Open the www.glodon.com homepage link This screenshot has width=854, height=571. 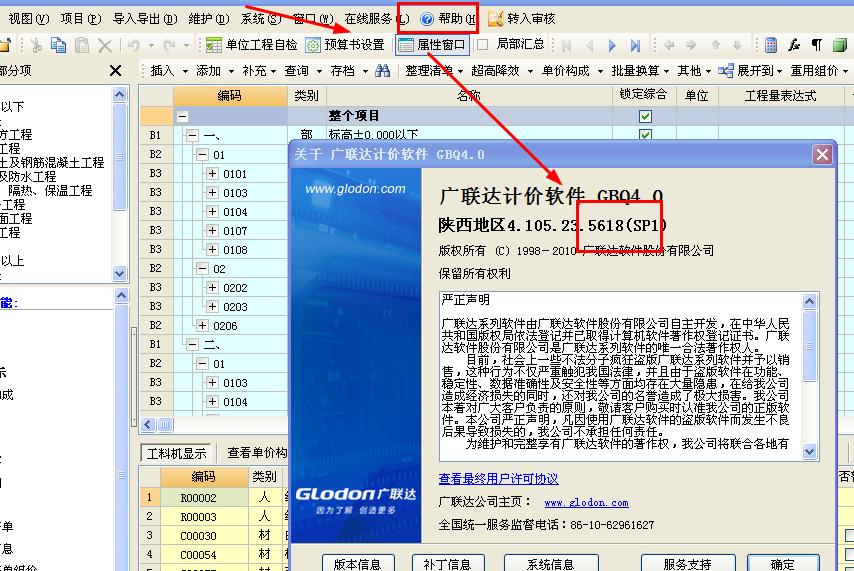(587, 503)
